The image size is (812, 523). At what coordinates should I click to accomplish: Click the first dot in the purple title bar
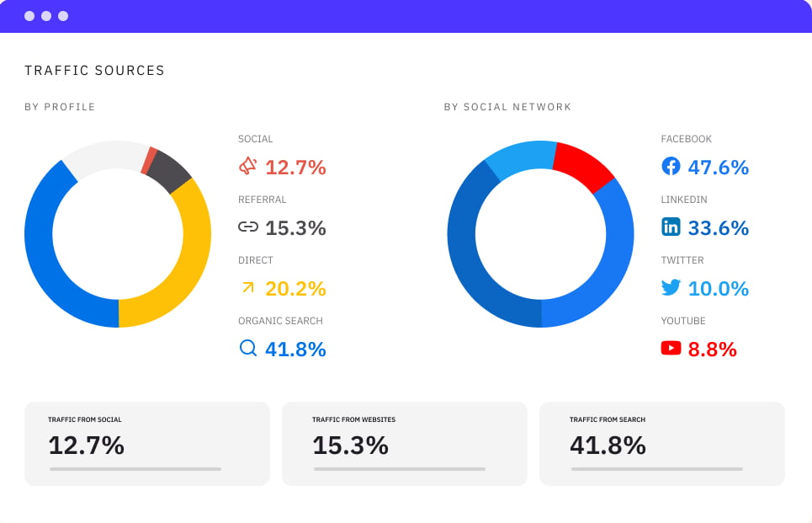(29, 14)
